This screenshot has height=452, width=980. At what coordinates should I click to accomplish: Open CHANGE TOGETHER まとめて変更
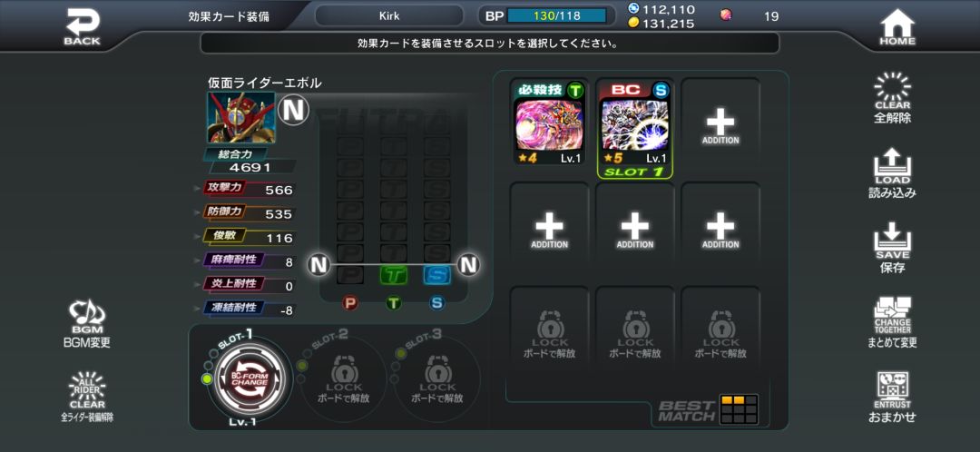click(893, 323)
